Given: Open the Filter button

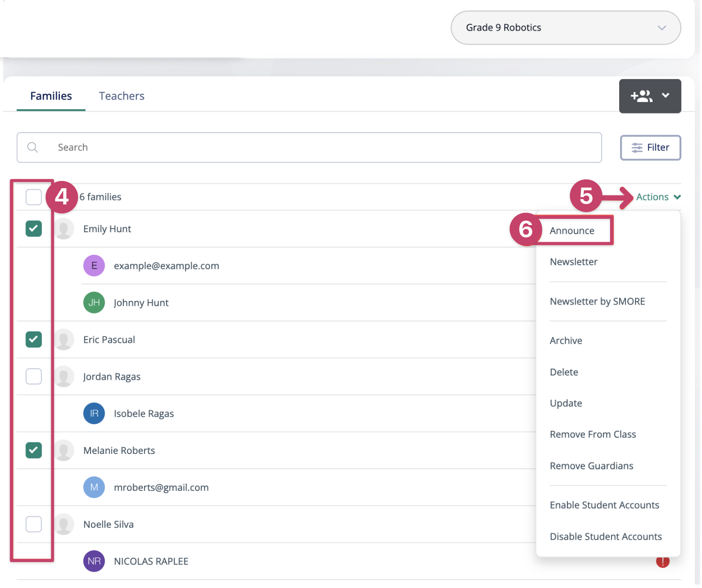Looking at the screenshot, I should [x=650, y=147].
